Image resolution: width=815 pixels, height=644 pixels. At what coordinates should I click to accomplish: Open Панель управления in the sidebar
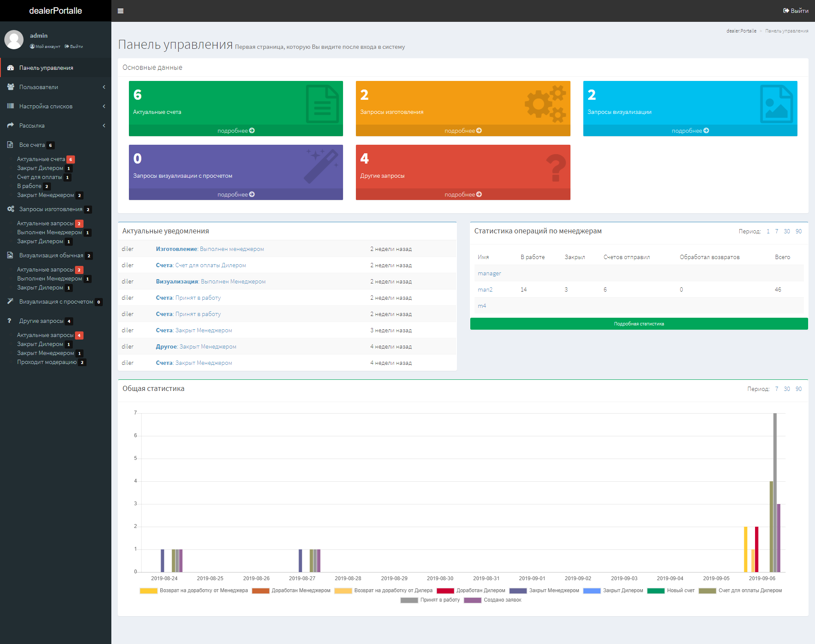pos(56,68)
